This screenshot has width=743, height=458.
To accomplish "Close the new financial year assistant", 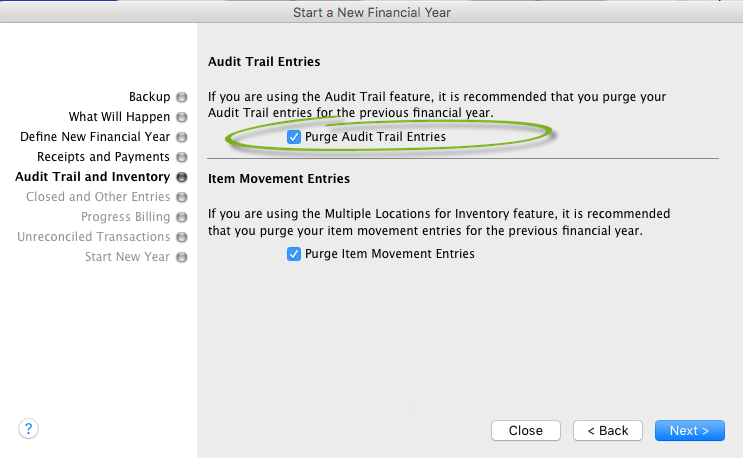I will 526,431.
